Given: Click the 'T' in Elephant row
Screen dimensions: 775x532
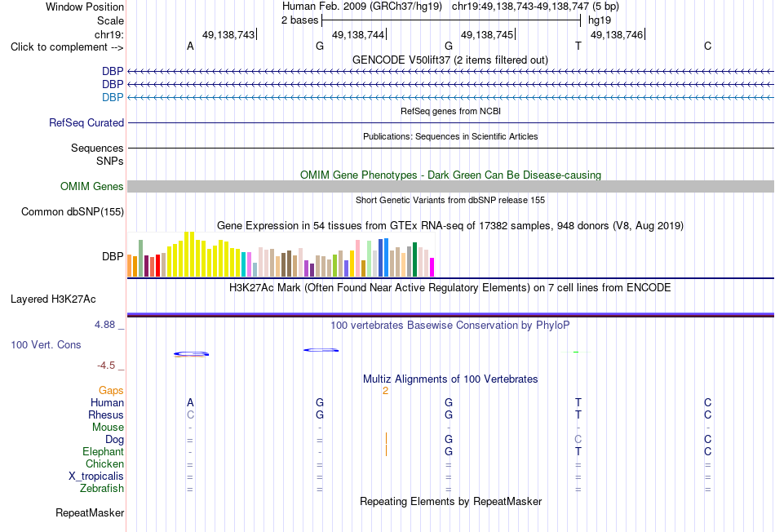Looking at the screenshot, I should click(x=578, y=451).
